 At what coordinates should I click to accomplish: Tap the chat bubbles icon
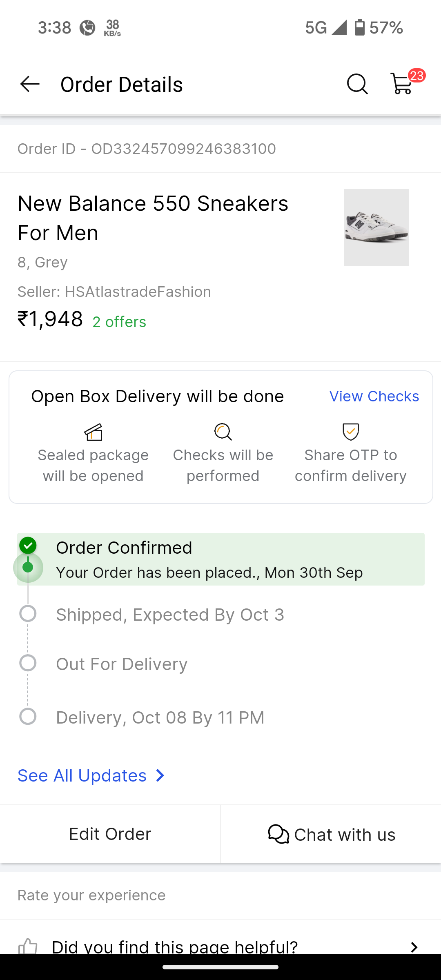point(278,834)
